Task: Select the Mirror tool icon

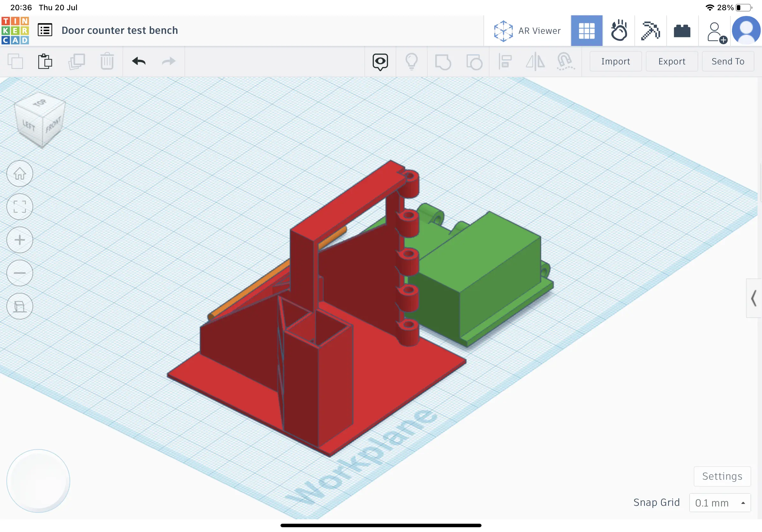Action: [535, 61]
